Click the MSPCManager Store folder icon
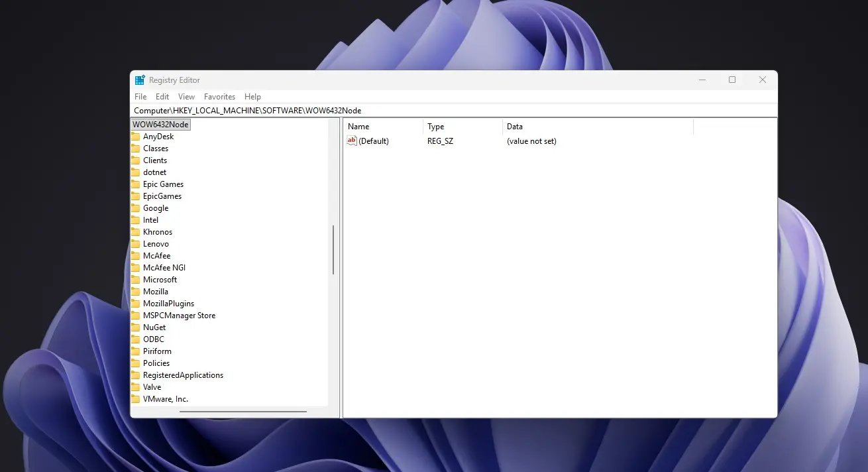Image resolution: width=868 pixels, height=472 pixels. tap(135, 316)
